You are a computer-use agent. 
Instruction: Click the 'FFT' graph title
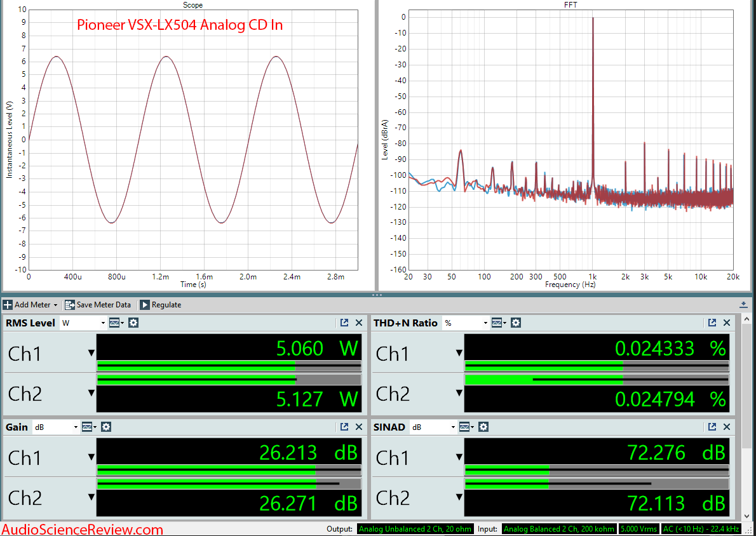[x=570, y=5]
